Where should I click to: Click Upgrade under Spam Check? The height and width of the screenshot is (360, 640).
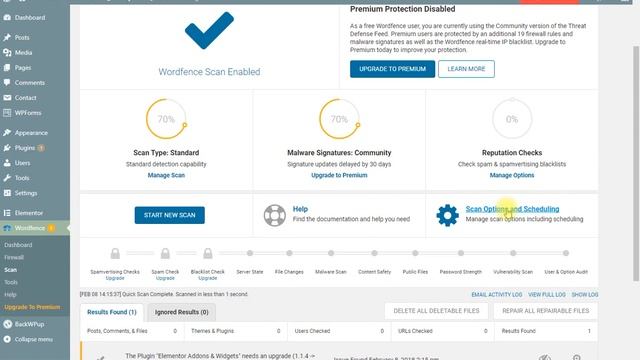[x=165, y=278]
